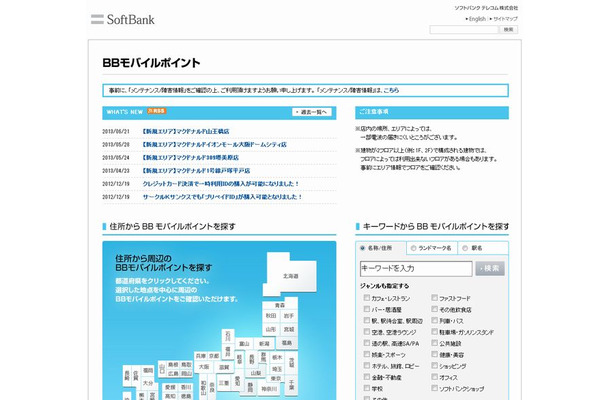The height and width of the screenshot is (400, 610).
Task: Focus the site search box in header
Action: point(464,30)
